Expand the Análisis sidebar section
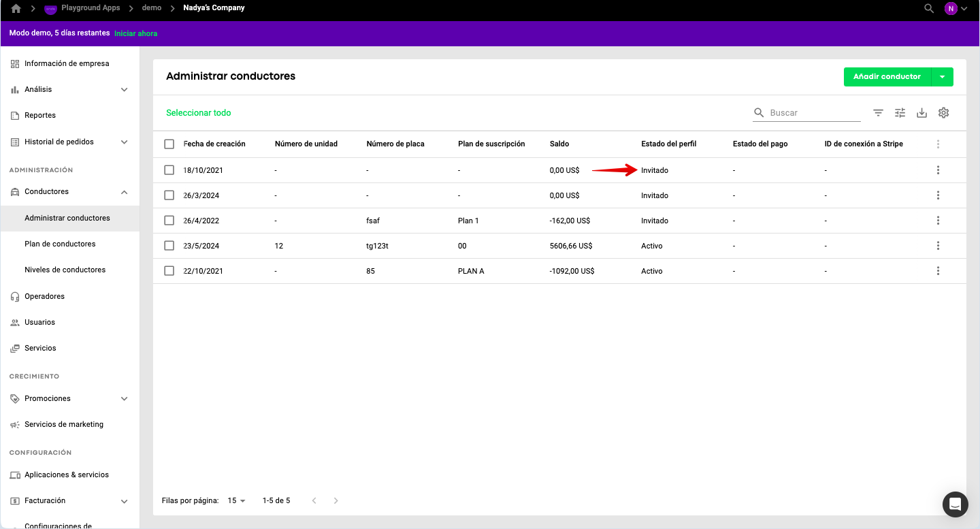This screenshot has width=980, height=529. pos(124,90)
